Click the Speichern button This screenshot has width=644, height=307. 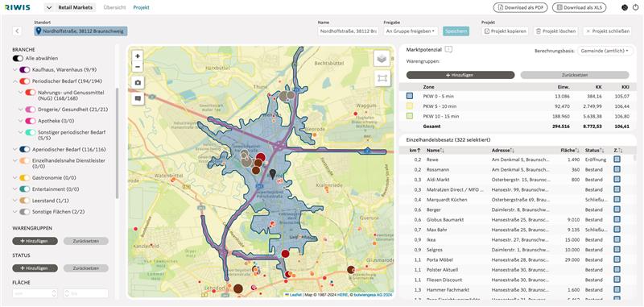[x=456, y=31]
